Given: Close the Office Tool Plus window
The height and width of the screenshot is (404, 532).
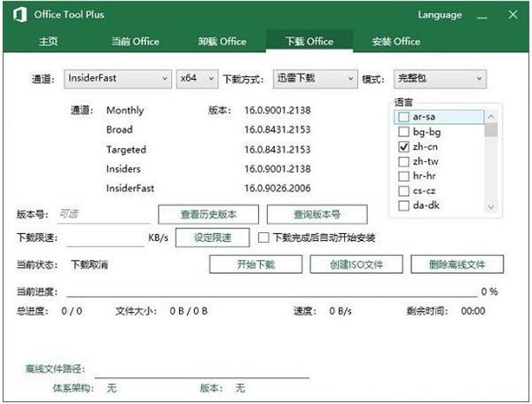Looking at the screenshot, I should [x=512, y=14].
